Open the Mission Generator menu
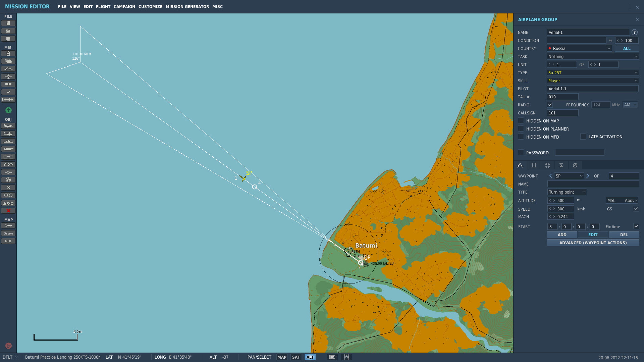This screenshot has width=644, height=362. pos(187,7)
